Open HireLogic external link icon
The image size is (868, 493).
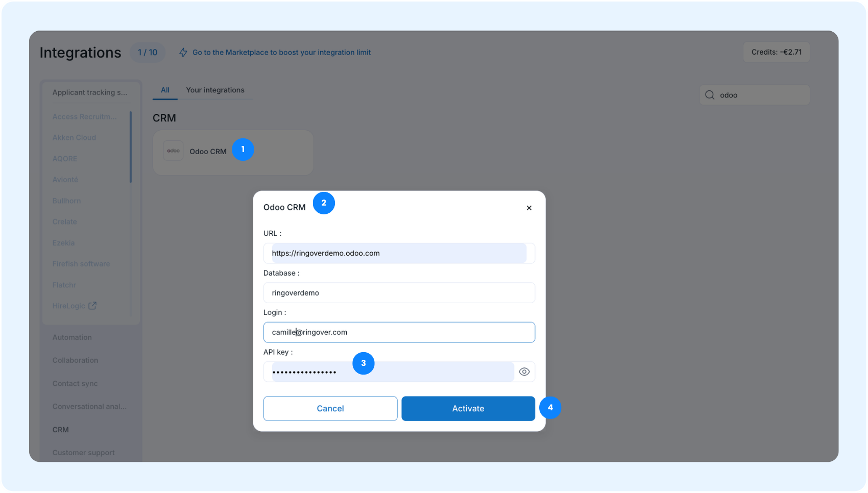click(92, 306)
